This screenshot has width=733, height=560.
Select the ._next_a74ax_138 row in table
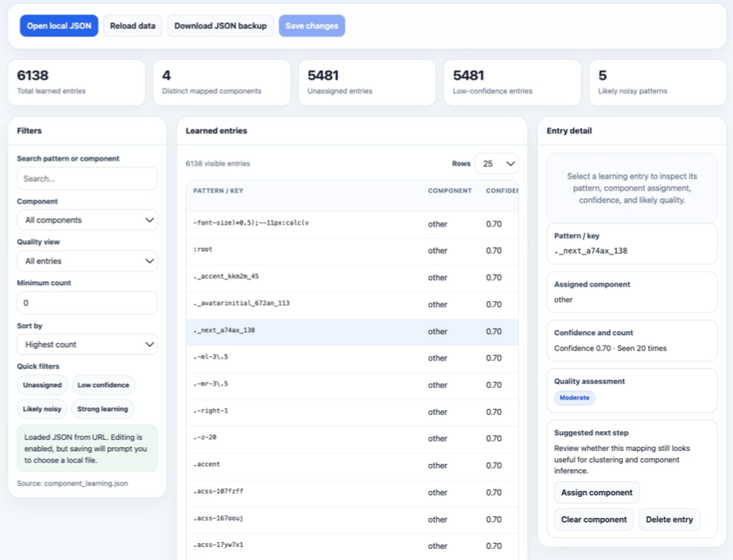point(352,332)
